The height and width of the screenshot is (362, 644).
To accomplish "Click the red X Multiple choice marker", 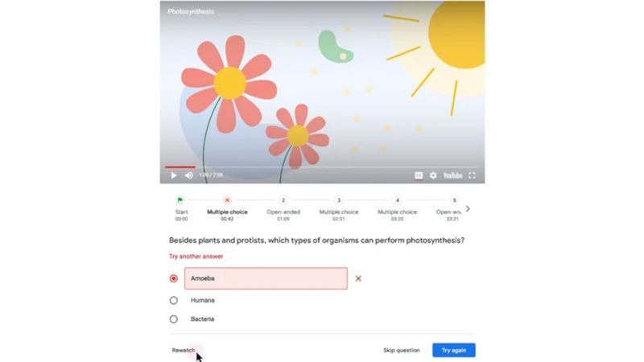I will coord(227,200).
